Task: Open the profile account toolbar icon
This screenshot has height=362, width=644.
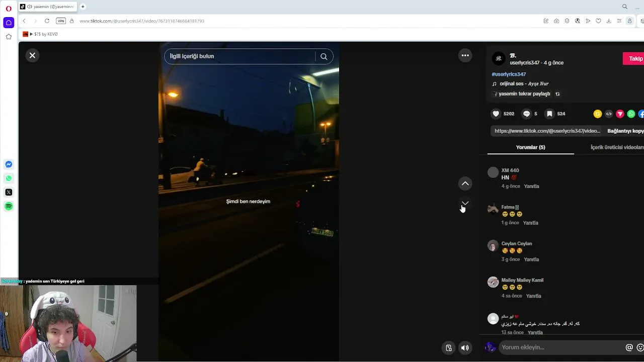Action: (x=629, y=21)
